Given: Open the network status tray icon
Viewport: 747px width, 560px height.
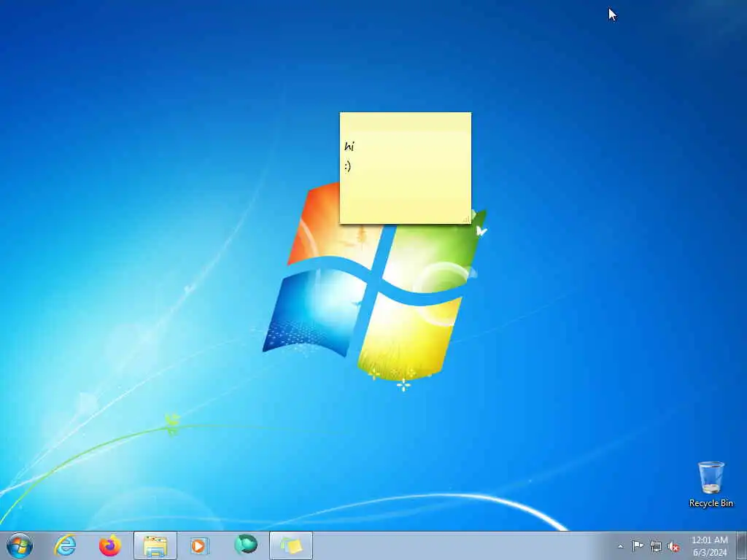Looking at the screenshot, I should [656, 546].
